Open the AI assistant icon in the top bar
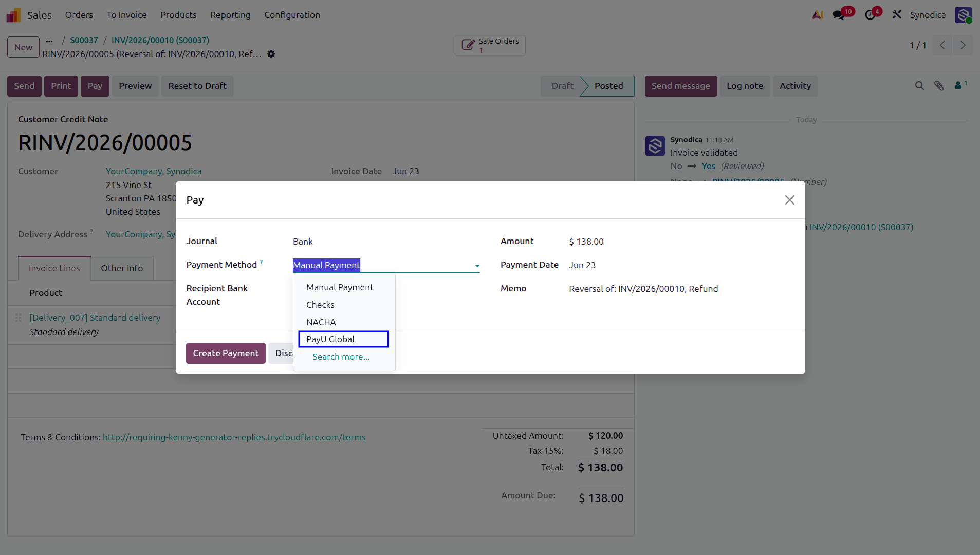This screenshot has width=980, height=555. point(818,15)
